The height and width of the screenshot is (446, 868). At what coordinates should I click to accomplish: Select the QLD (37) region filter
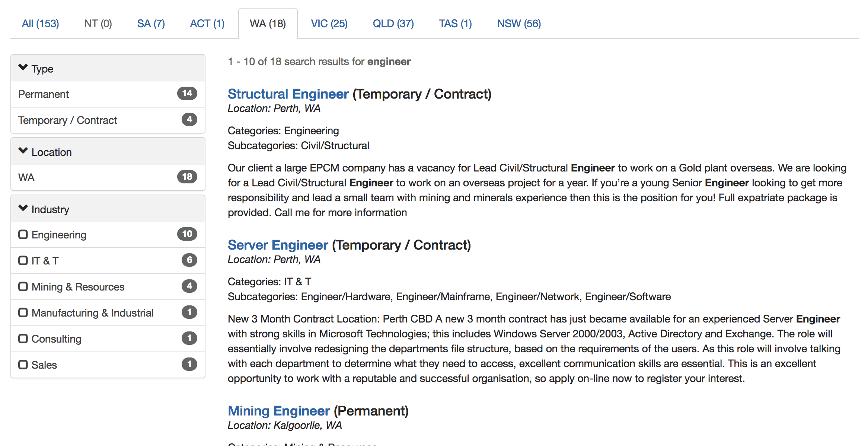point(393,23)
